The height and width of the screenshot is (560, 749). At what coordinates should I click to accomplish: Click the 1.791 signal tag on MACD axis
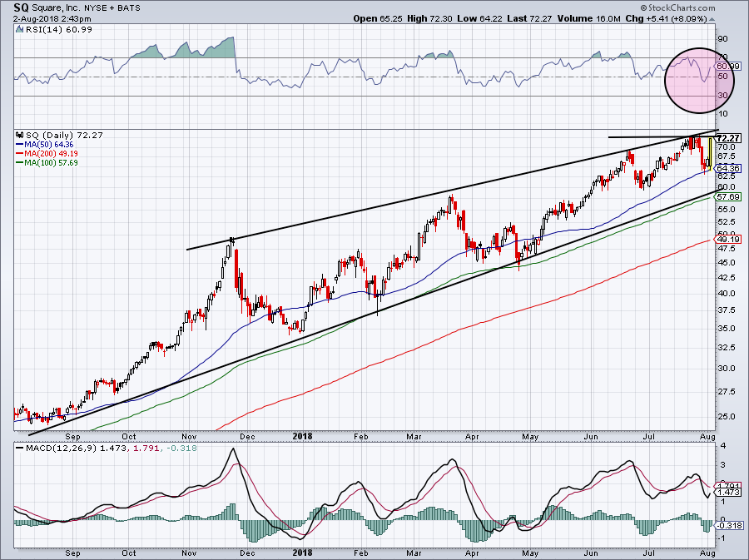(729, 486)
